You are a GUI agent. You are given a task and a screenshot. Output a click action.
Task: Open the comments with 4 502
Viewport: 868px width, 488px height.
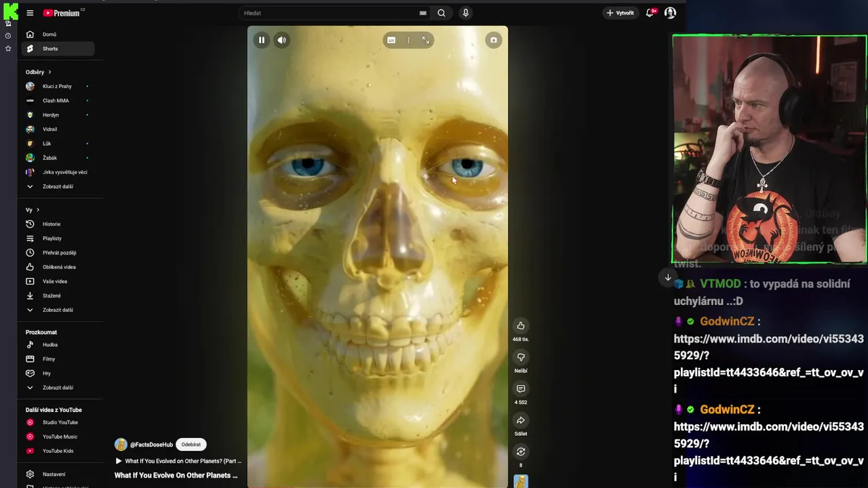point(521,389)
